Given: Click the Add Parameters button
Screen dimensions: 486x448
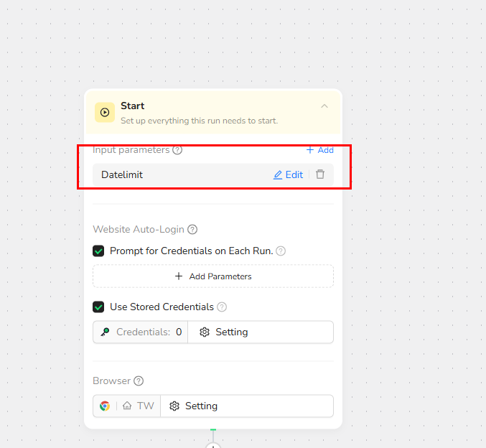Looking at the screenshot, I should pos(213,276).
